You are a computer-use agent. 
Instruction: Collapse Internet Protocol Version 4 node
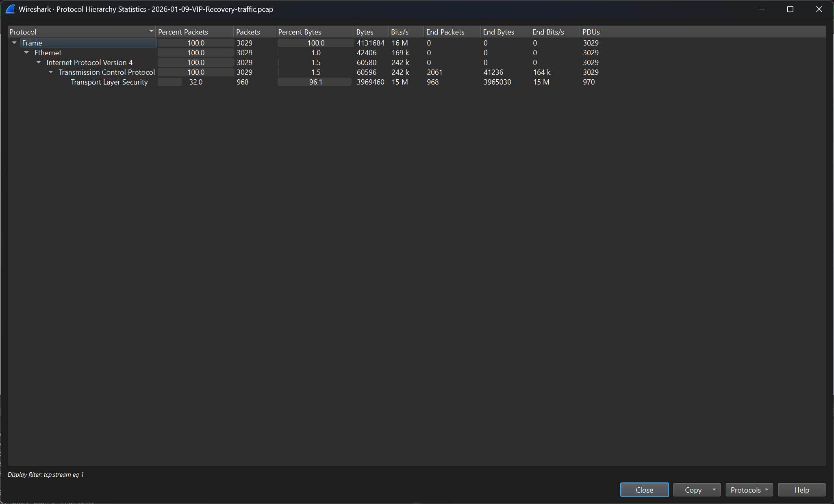pyautogui.click(x=39, y=62)
